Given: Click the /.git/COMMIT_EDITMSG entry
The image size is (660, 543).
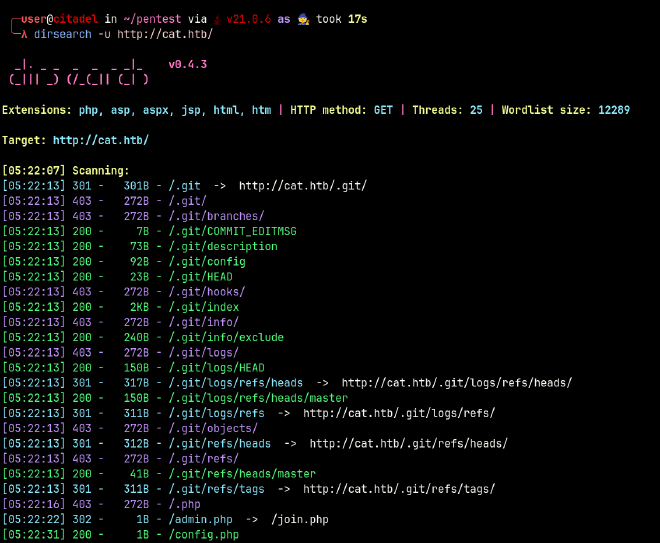Looking at the screenshot, I should 232,231.
